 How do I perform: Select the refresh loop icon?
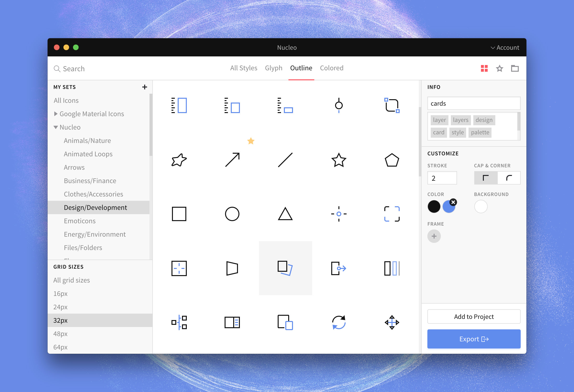click(x=339, y=322)
